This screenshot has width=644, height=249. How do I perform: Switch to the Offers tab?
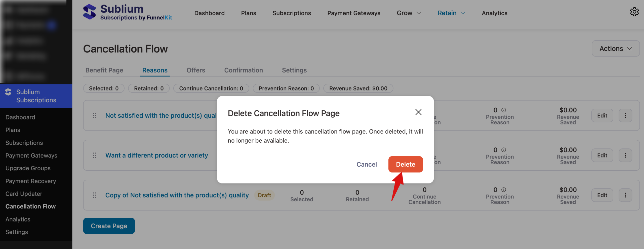[196, 70]
